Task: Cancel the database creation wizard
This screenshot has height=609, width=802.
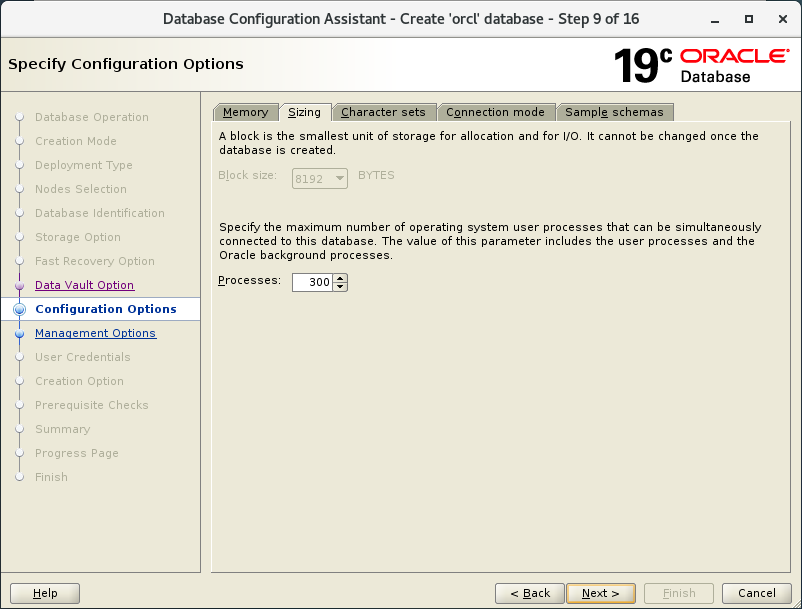Action: 757,593
